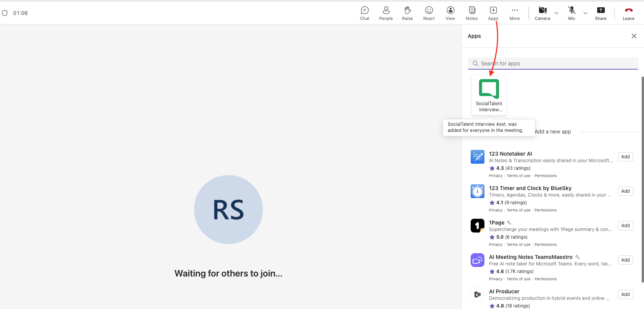Open the More actions menu
This screenshot has width=644, height=309.
(514, 13)
